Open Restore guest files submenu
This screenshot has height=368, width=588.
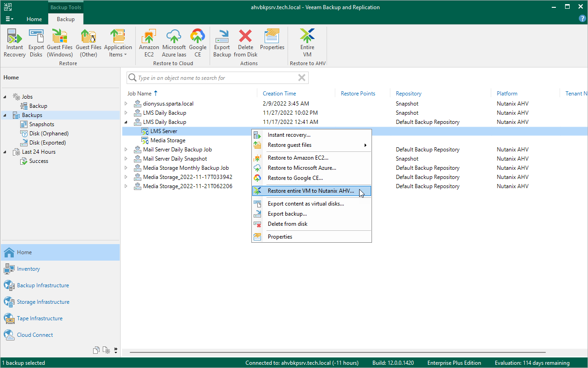(311, 145)
